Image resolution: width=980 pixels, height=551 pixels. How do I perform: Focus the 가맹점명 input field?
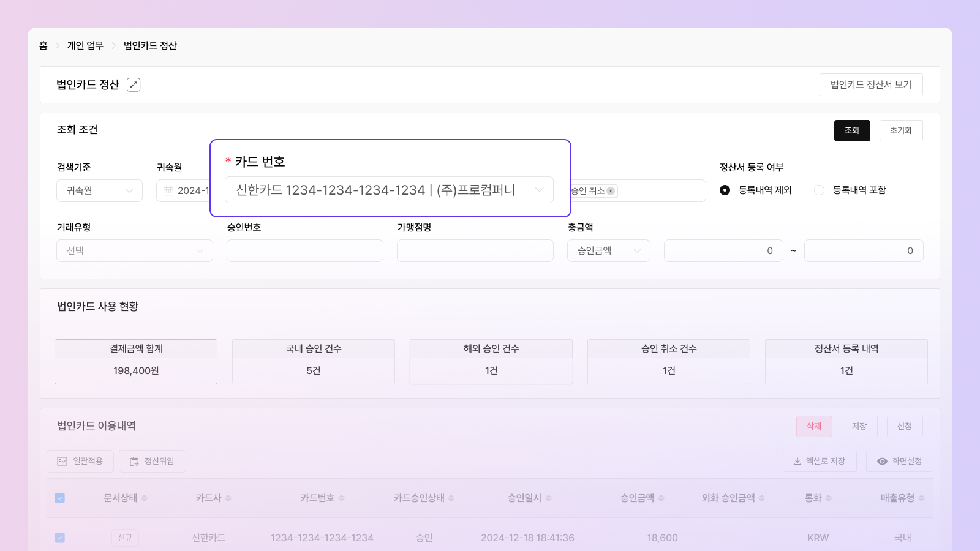[x=475, y=251]
